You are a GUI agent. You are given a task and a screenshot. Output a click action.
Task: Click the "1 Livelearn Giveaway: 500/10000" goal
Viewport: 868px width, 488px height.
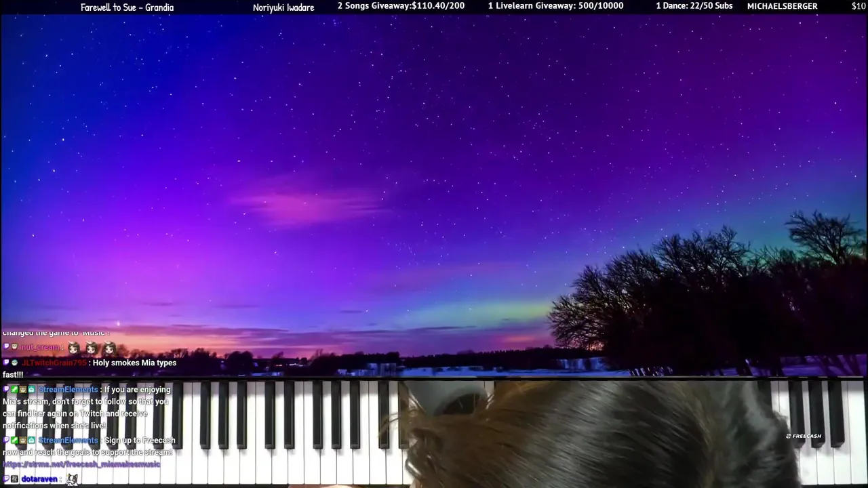click(x=555, y=6)
